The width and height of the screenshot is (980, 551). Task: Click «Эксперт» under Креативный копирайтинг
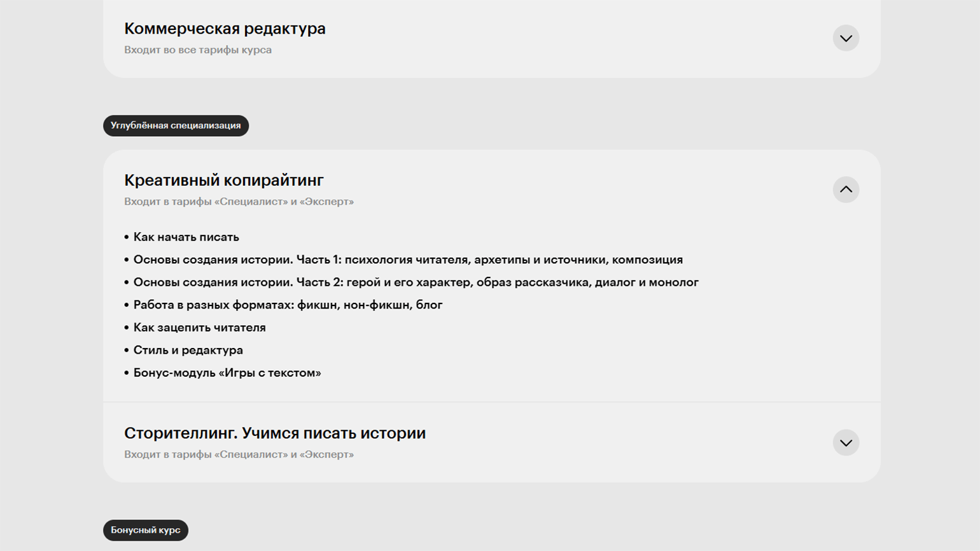pyautogui.click(x=327, y=202)
